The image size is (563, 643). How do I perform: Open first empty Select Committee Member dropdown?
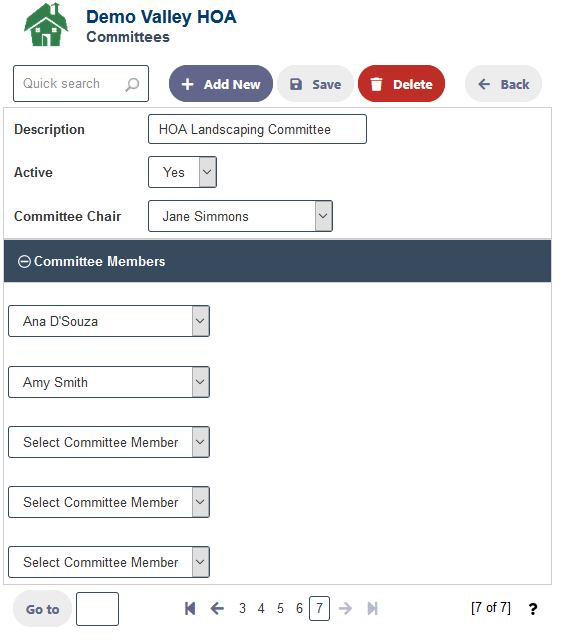[x=109, y=442]
